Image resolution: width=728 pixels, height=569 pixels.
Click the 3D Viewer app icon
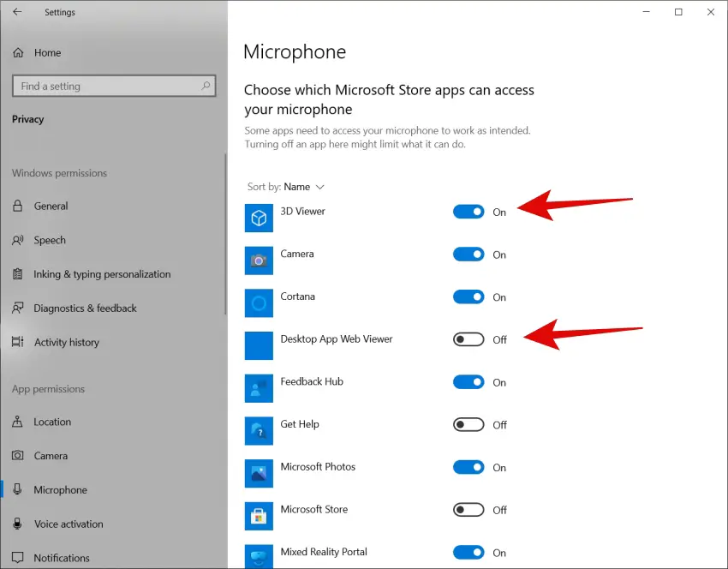(x=259, y=218)
